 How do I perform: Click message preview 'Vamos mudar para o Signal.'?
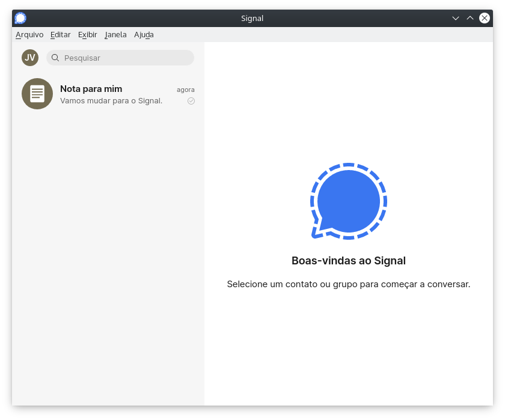click(111, 101)
